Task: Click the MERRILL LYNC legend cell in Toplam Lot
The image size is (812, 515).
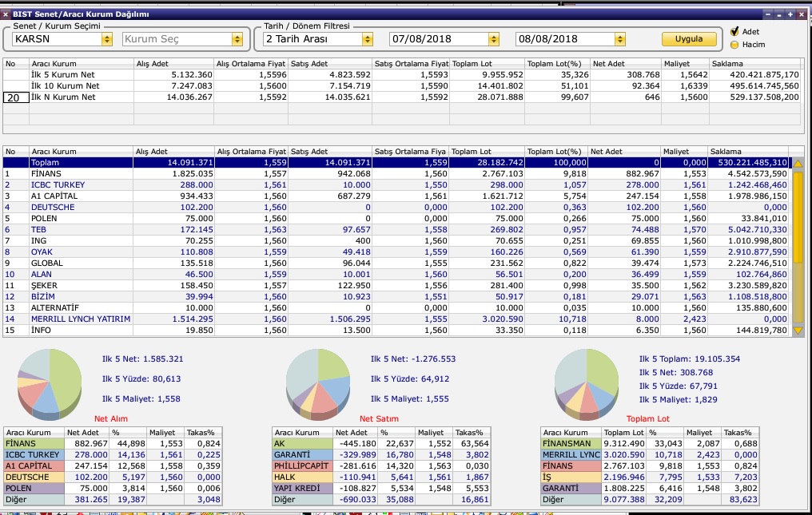Action: tap(571, 455)
